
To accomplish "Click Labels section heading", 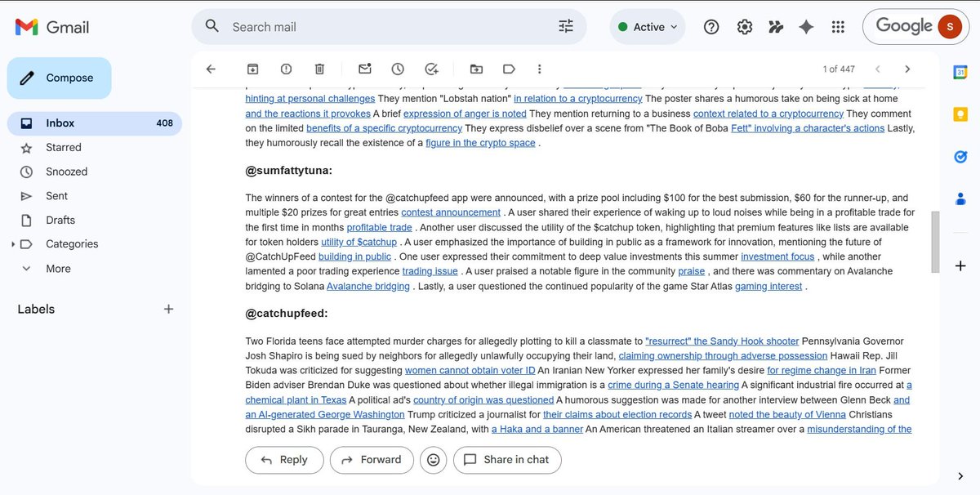I will [x=36, y=309].
